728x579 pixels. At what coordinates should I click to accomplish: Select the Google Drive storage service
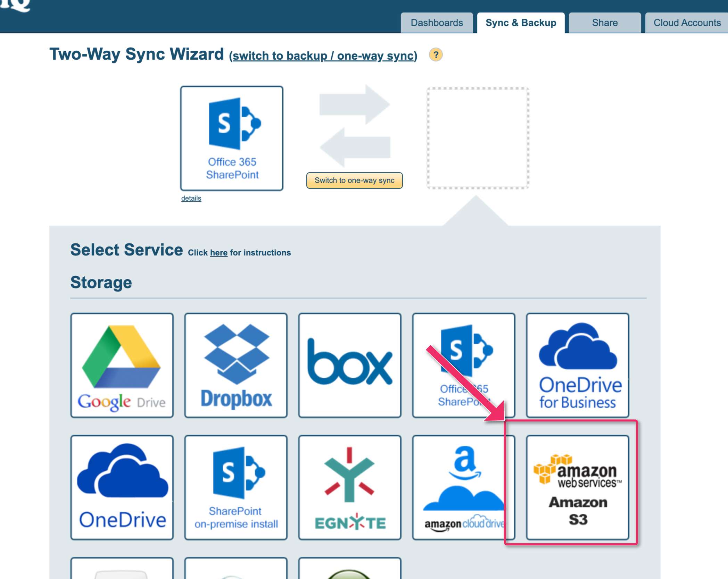[x=122, y=365]
